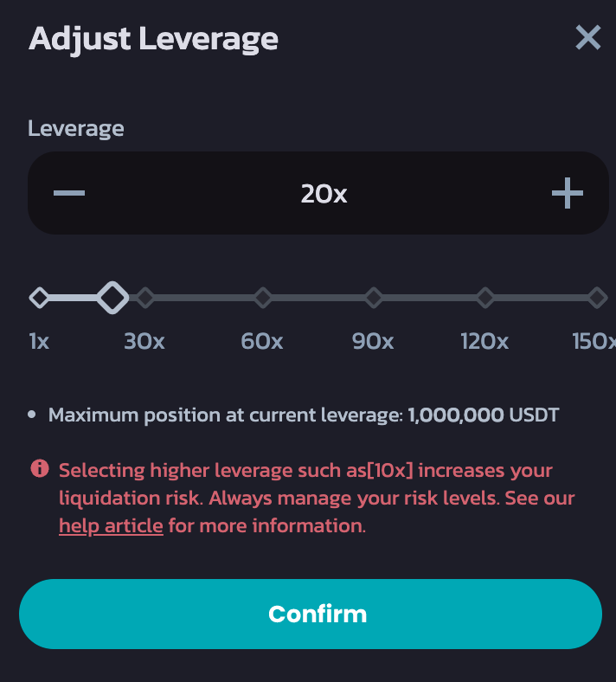Close the Adjust Leverage dialog
The height and width of the screenshot is (682, 616).
pyautogui.click(x=587, y=38)
